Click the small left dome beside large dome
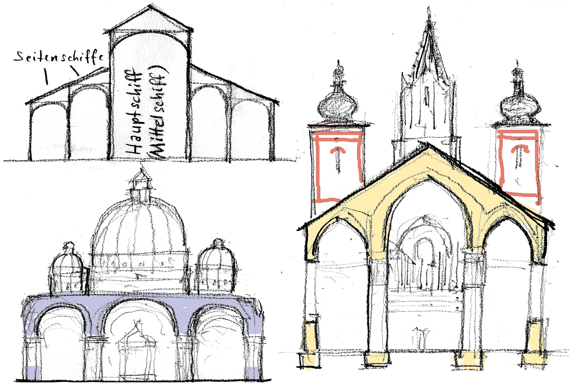 67,267
